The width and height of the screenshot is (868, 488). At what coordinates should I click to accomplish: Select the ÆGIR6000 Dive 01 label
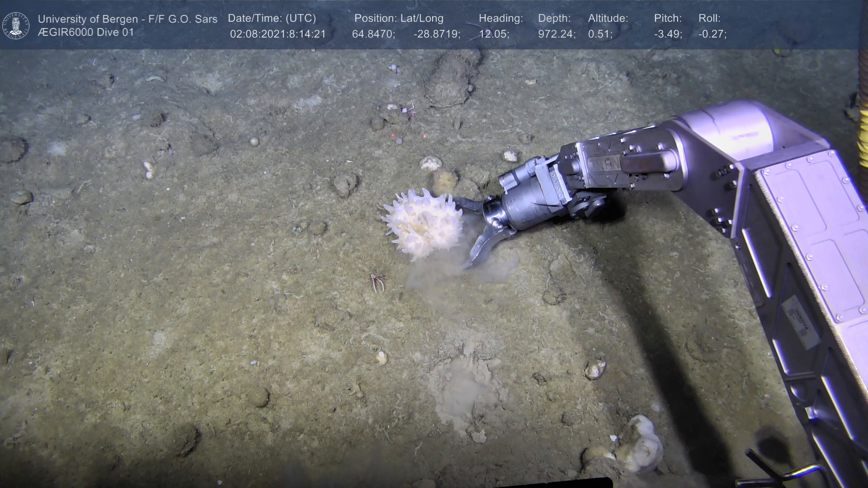[x=86, y=33]
